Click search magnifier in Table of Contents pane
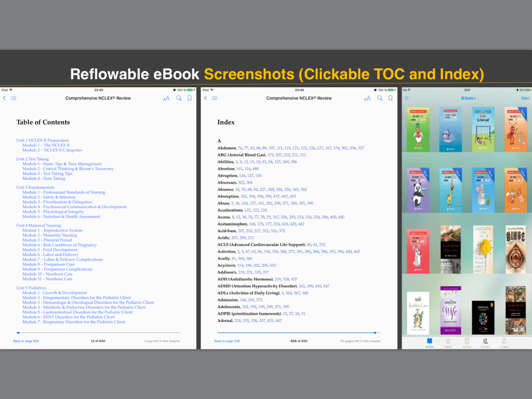Viewport: 532px width, 399px height. coord(179,98)
